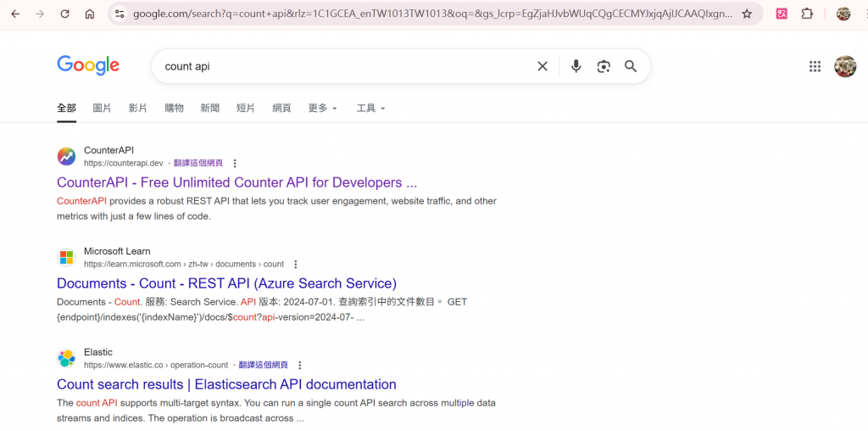Viewport: 868px width, 431px height.
Task: Click the browser forward arrow
Action: click(x=40, y=14)
